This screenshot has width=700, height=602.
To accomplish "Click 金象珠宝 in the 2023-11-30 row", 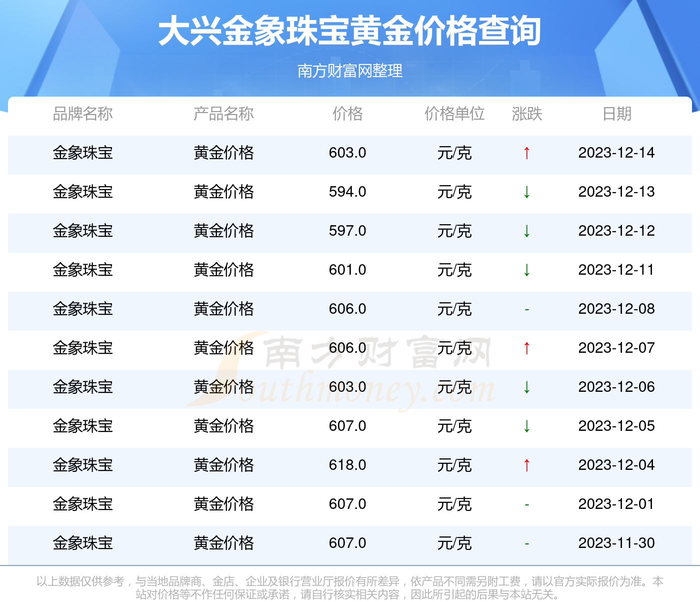I will click(83, 543).
